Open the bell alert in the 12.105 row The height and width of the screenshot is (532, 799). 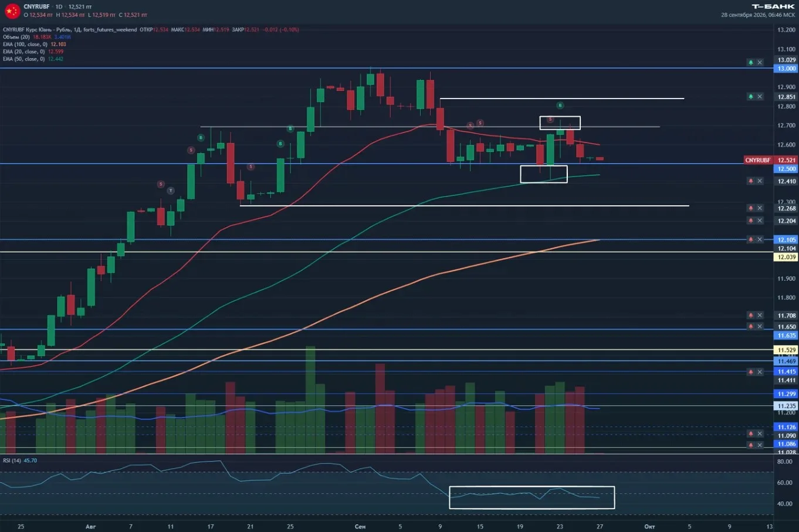[x=751, y=239]
